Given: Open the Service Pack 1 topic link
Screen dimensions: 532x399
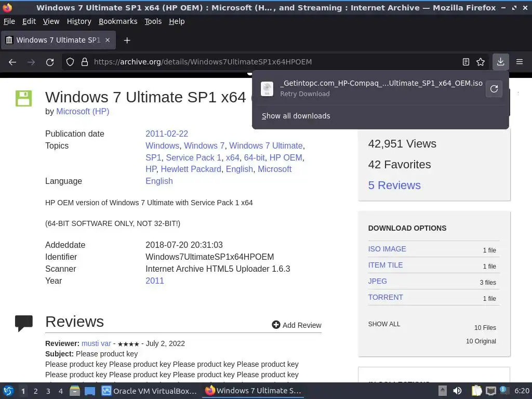Looking at the screenshot, I should click(193, 157).
